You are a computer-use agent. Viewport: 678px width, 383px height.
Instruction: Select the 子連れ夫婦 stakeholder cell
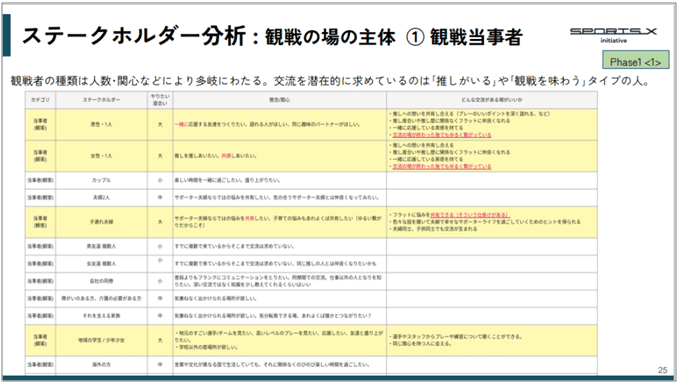[x=101, y=222]
